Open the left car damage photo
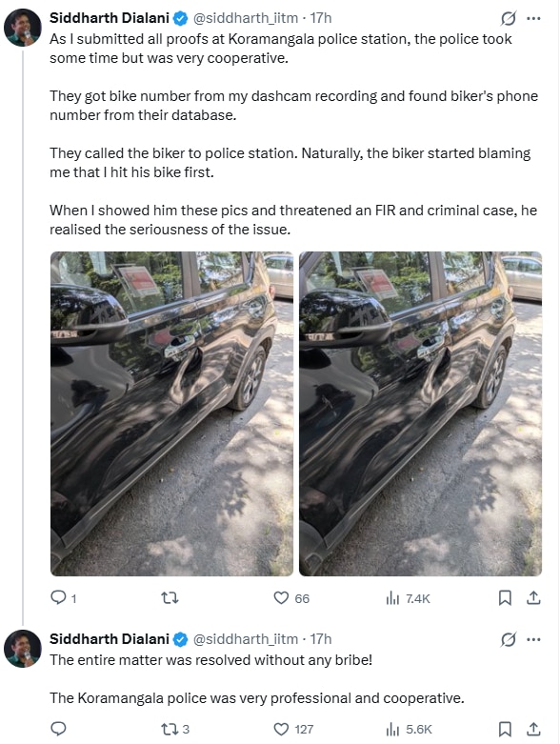This screenshot has width=560, height=744. (x=171, y=413)
